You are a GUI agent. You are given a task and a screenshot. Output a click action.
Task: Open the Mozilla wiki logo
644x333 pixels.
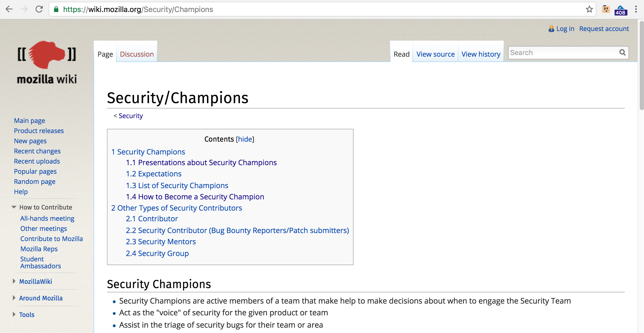point(47,62)
